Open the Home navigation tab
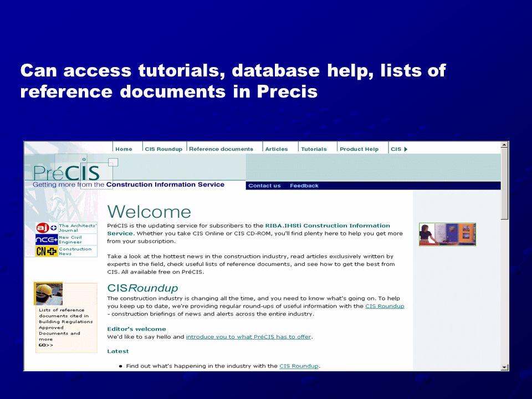The width and height of the screenshot is (532, 399). [x=124, y=149]
